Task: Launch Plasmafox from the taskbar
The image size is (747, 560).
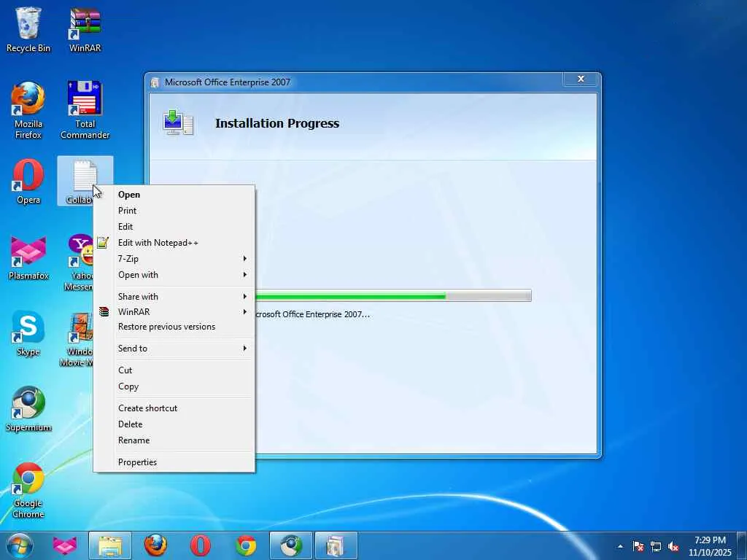Action: pos(65,545)
